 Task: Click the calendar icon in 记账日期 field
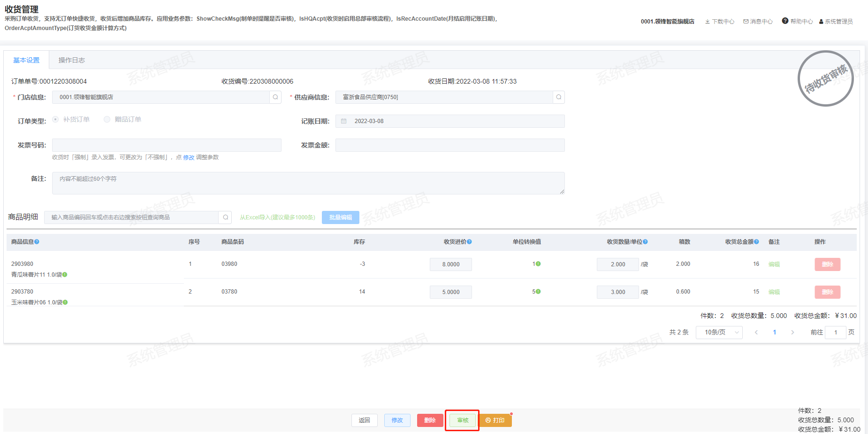pos(344,121)
